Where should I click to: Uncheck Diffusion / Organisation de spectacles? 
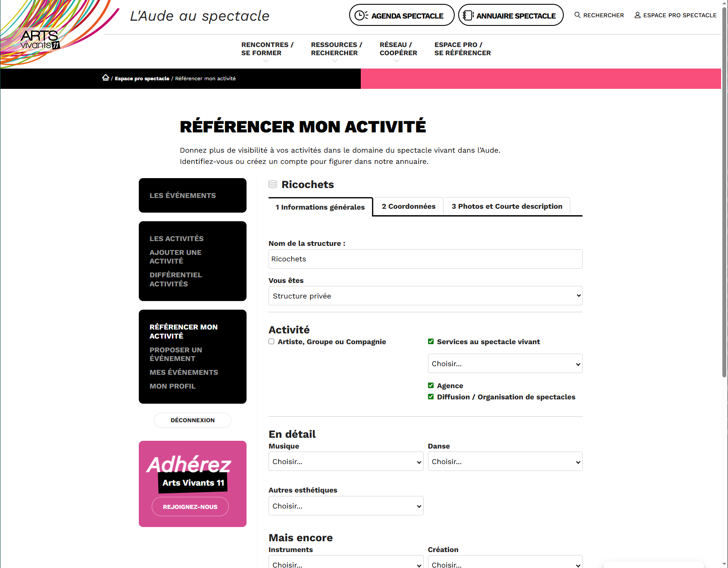[431, 397]
